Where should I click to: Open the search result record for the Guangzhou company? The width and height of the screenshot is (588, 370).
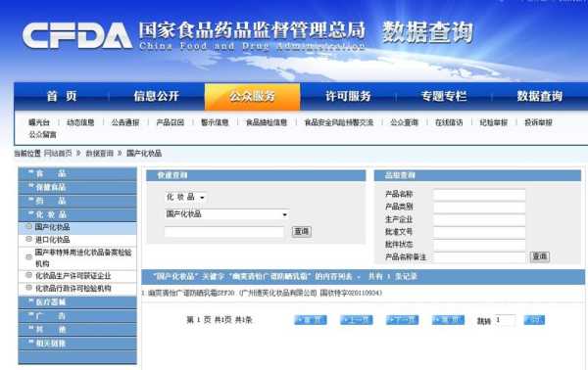[265, 293]
